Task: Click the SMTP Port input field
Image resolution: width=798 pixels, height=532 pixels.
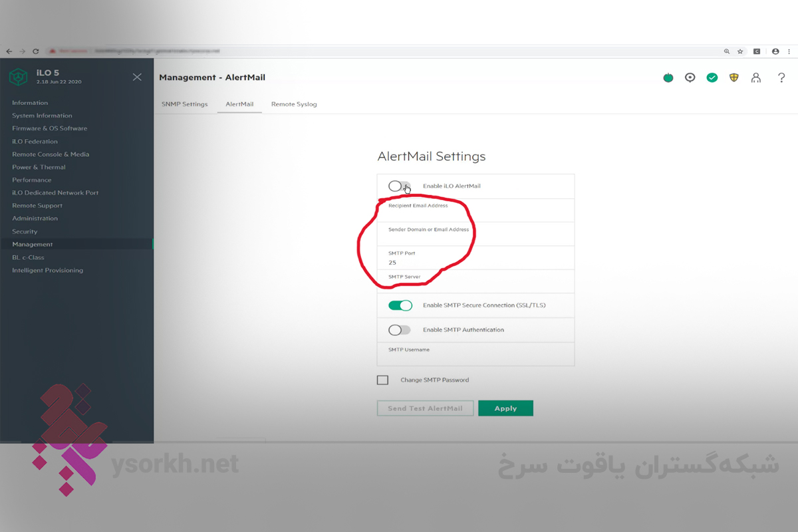Action: click(475, 258)
